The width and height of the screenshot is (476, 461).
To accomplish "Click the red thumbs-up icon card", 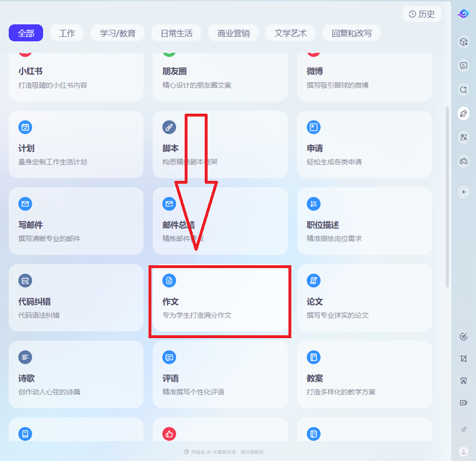I will (x=169, y=434).
